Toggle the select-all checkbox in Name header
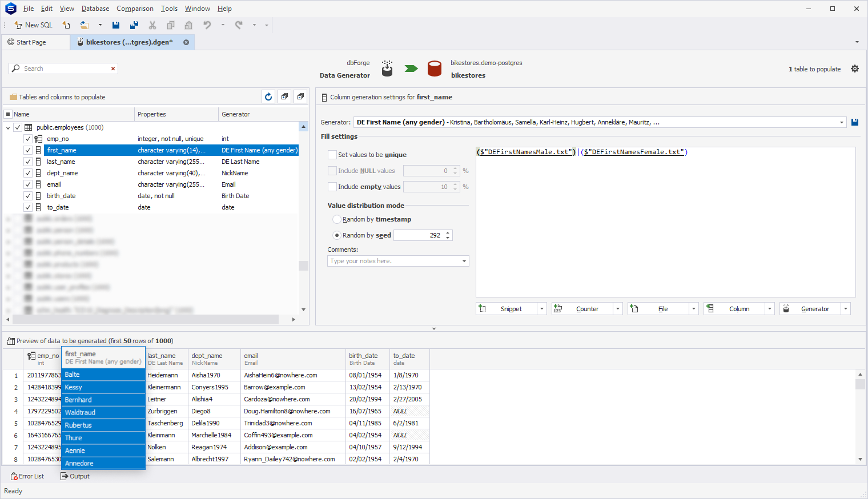The height and width of the screenshot is (499, 868). point(8,114)
